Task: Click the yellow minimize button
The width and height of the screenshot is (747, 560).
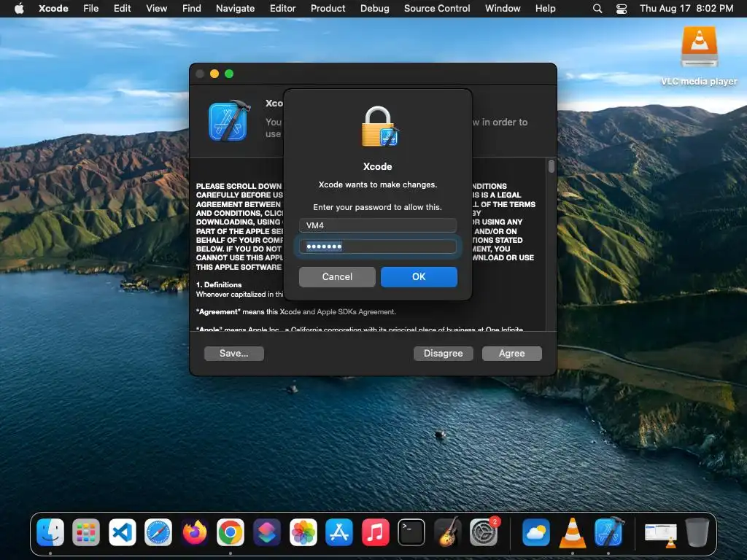Action: tap(214, 74)
